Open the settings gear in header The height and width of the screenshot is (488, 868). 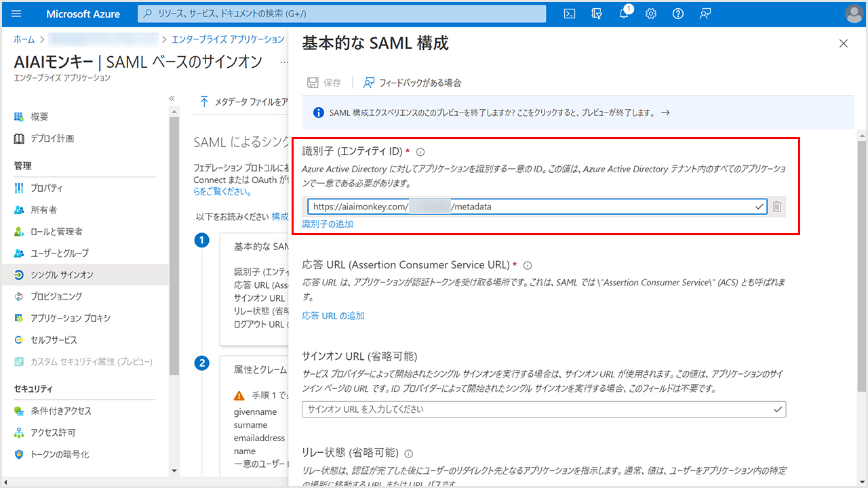(651, 14)
